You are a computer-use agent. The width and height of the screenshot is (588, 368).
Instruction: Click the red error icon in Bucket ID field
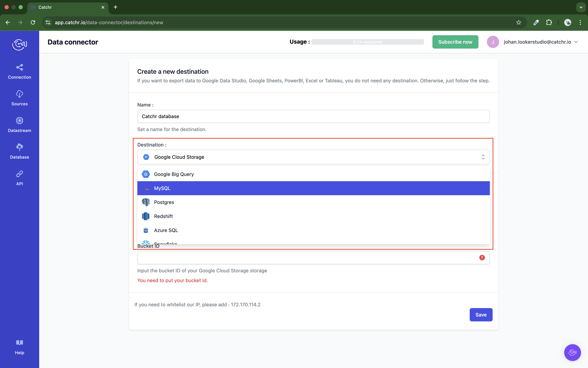[482, 257]
